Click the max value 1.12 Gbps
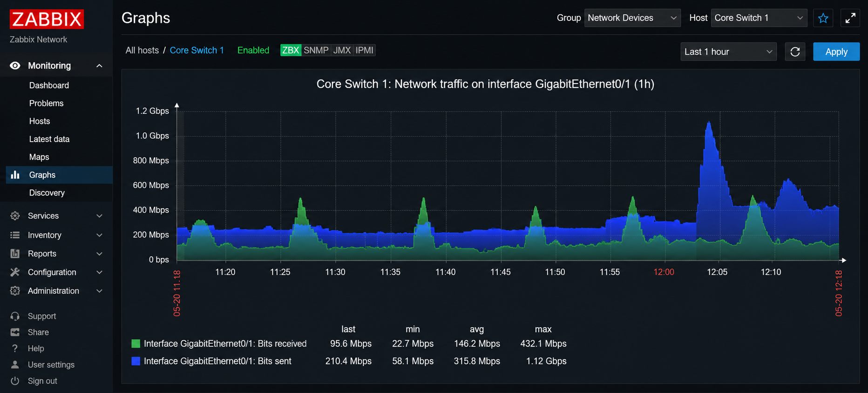 (x=546, y=361)
